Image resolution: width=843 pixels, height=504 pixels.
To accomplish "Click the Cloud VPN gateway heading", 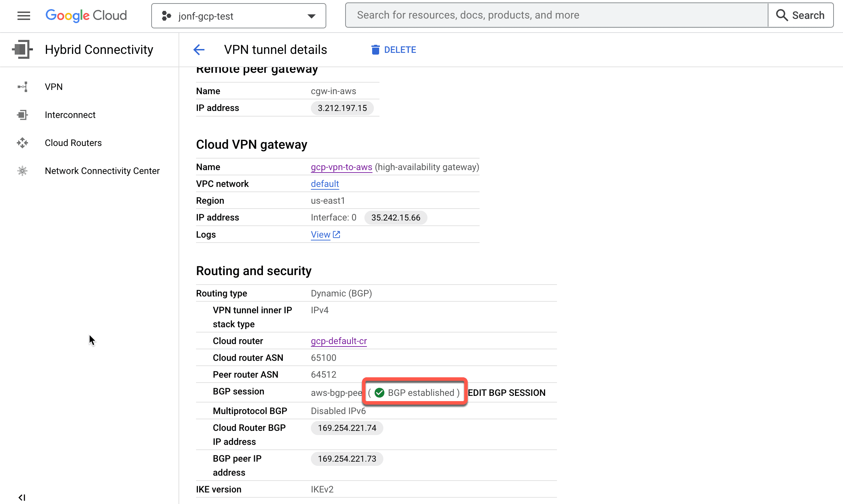I will tap(251, 145).
